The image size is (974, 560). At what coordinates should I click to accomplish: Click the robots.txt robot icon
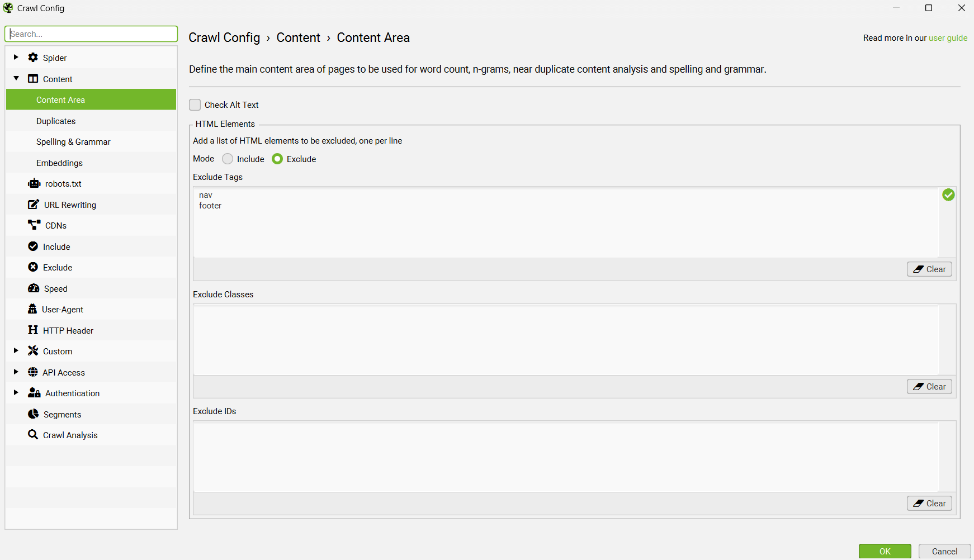[x=34, y=183]
